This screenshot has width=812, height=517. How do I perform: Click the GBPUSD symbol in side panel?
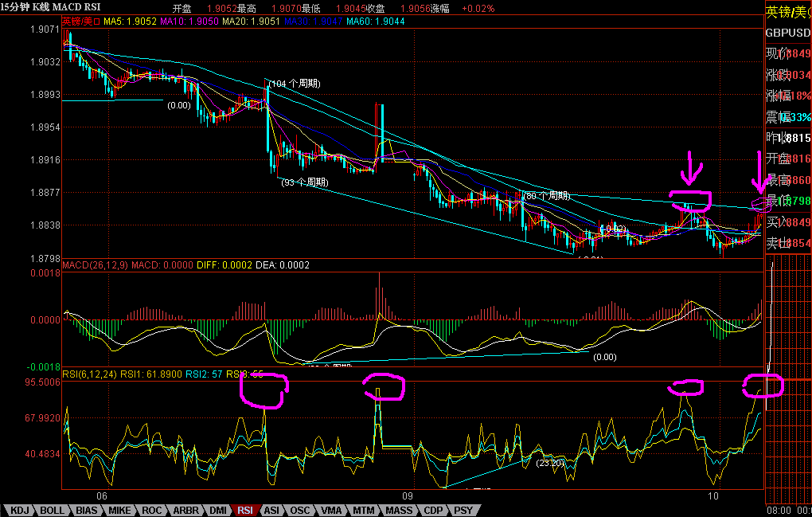(788, 33)
